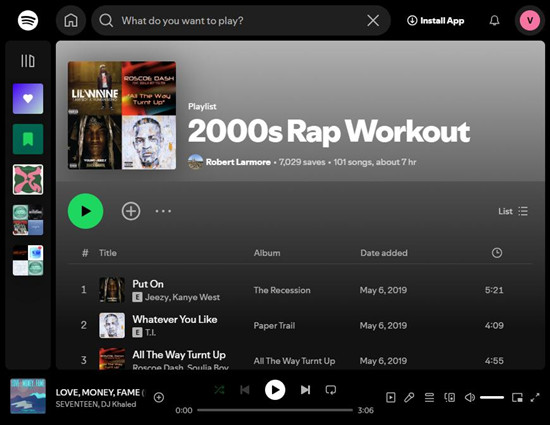The width and height of the screenshot is (550, 425).
Task: Open Paper Trail album link
Action: (x=274, y=326)
